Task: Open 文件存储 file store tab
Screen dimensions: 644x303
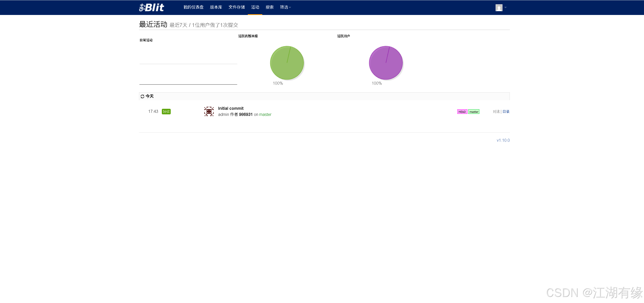Action: (236, 7)
